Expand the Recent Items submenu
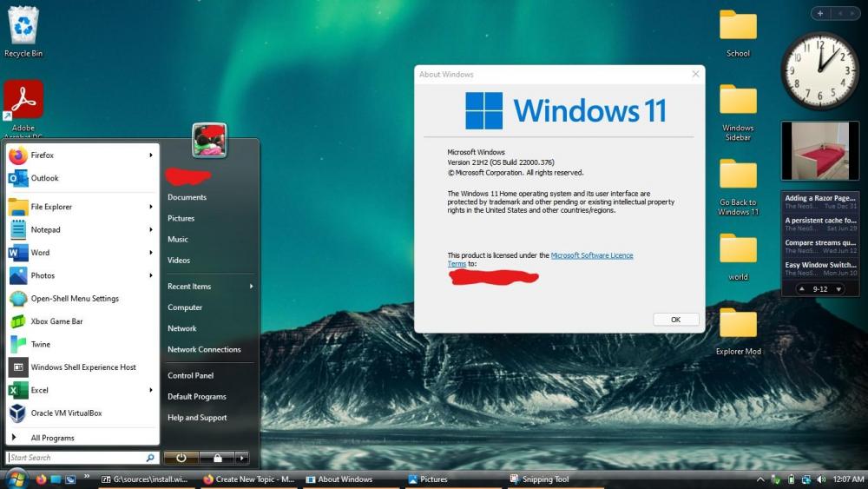Screen dimensions: 868x489 coord(251,287)
